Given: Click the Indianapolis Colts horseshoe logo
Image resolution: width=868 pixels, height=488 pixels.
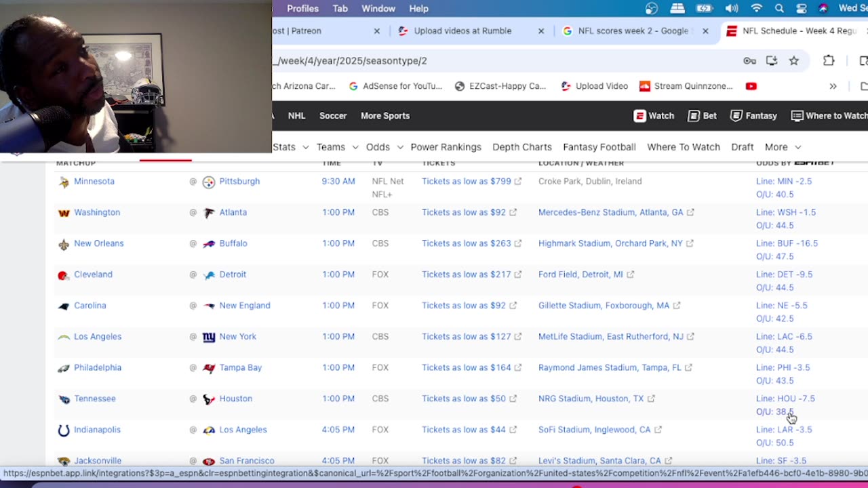Looking at the screenshot, I should pos(64,430).
